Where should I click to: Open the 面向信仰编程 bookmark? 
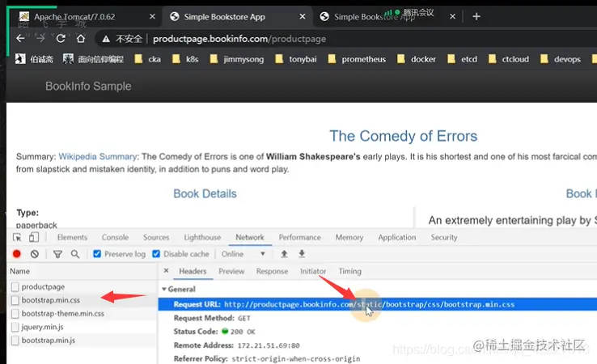93,59
